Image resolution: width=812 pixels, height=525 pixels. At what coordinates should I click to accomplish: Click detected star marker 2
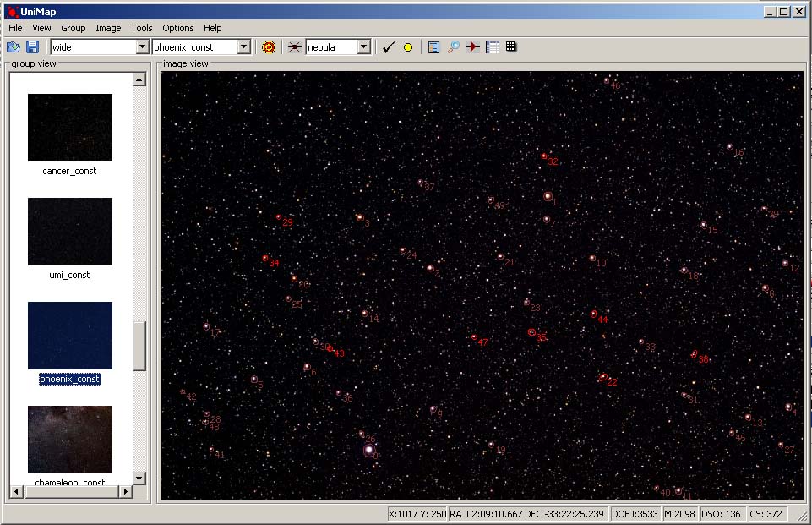click(430, 268)
